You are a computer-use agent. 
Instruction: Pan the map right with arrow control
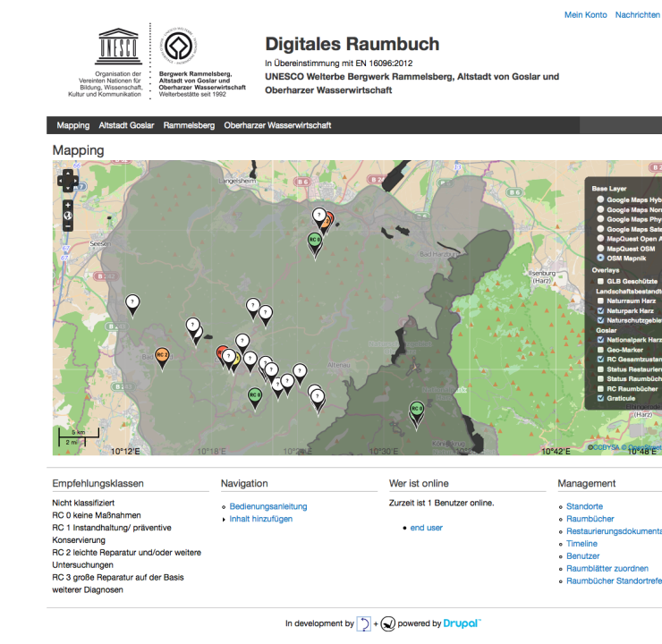click(77, 181)
